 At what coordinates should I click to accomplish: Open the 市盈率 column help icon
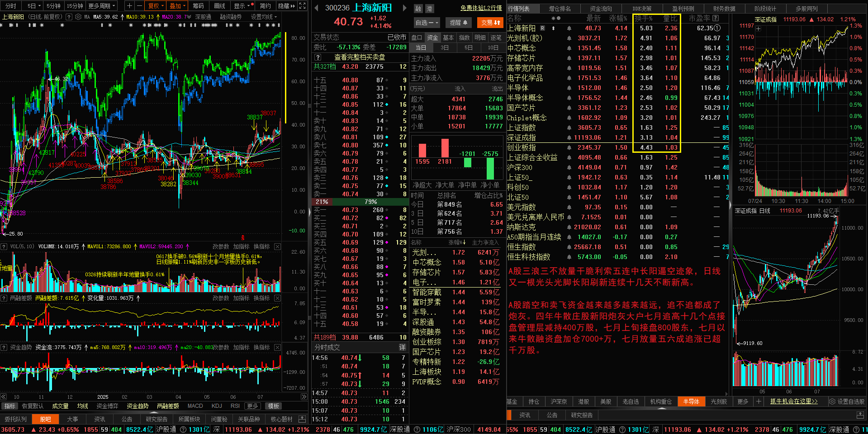(x=716, y=18)
